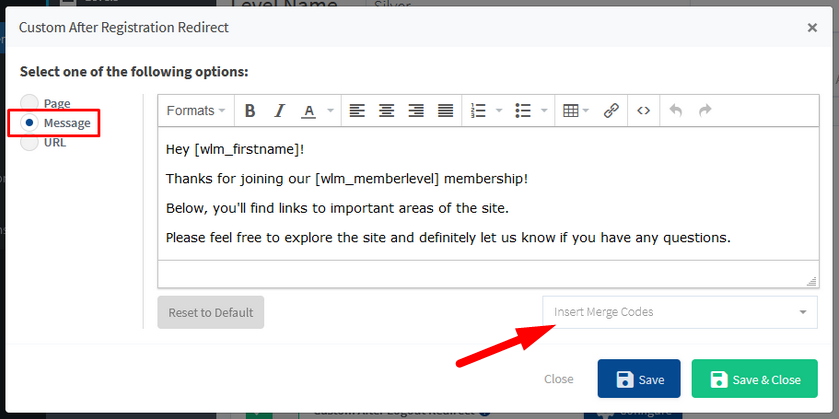Select the Message radio option
Image resolution: width=839 pixels, height=419 pixels.
pyautogui.click(x=29, y=123)
